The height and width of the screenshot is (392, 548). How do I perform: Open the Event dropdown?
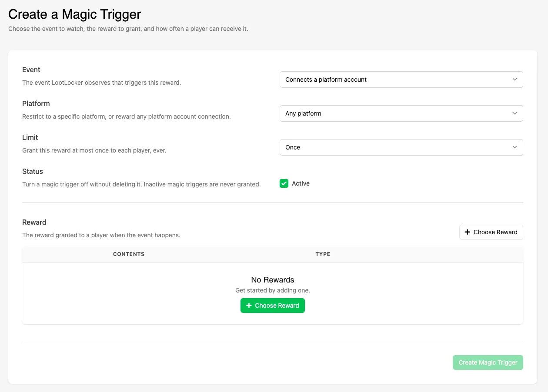click(401, 80)
